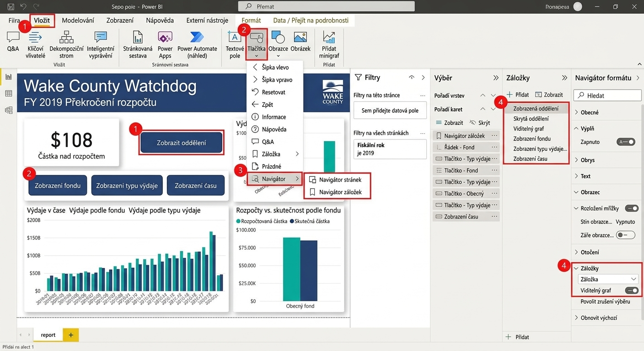Click the Redo arrow in the title bar
The width and height of the screenshot is (644, 351).
point(36,6)
